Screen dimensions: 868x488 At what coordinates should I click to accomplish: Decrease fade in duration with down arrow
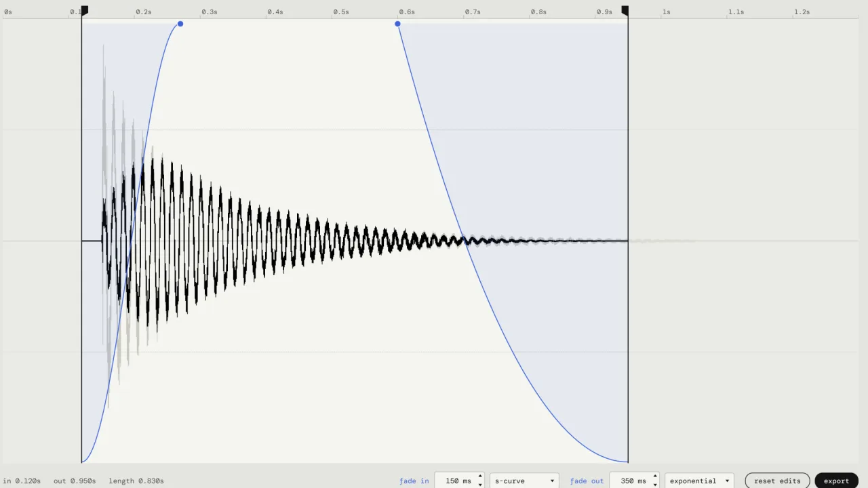[480, 485]
